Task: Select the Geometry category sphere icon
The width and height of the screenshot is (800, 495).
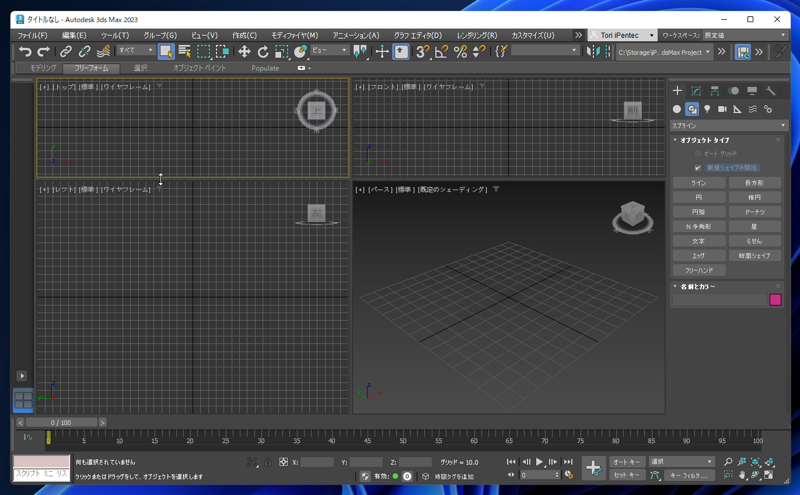Action: (677, 109)
